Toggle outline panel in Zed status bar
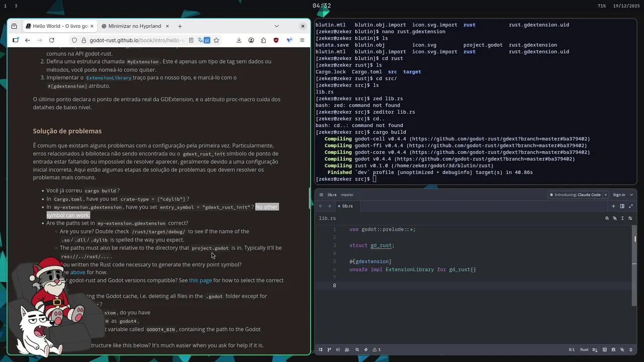The image size is (644, 362). click(x=338, y=349)
